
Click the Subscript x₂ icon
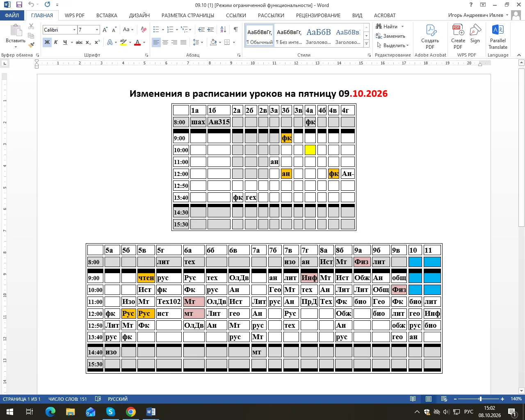pyautogui.click(x=88, y=42)
